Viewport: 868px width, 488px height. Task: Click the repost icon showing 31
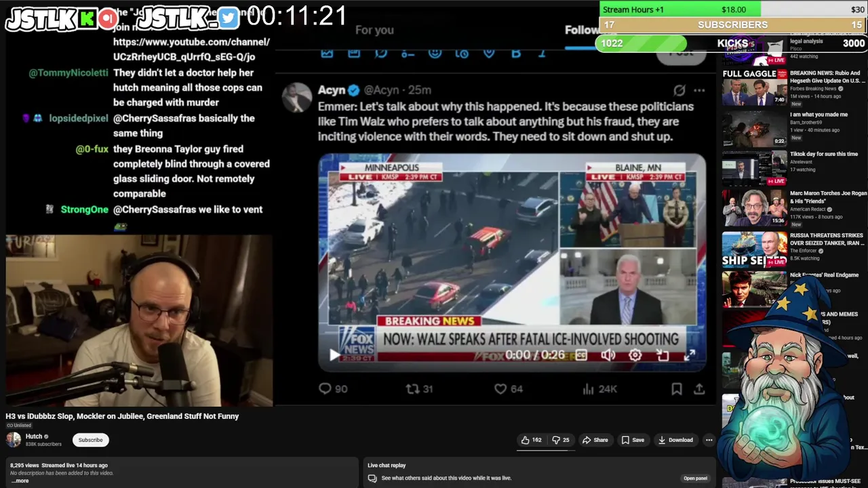(412, 388)
